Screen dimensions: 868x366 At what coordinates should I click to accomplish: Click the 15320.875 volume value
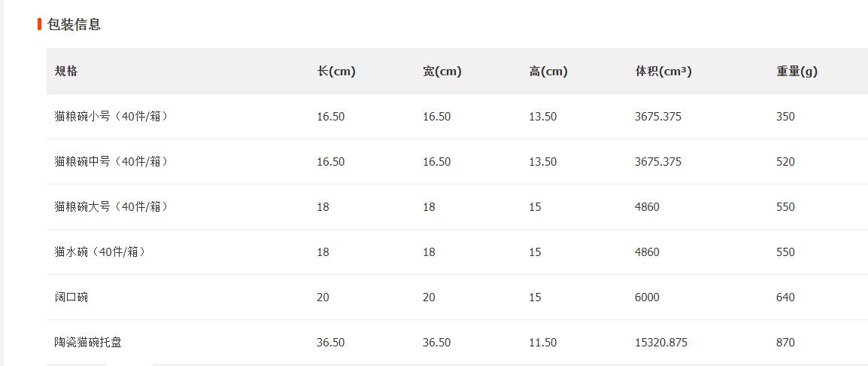(x=661, y=343)
